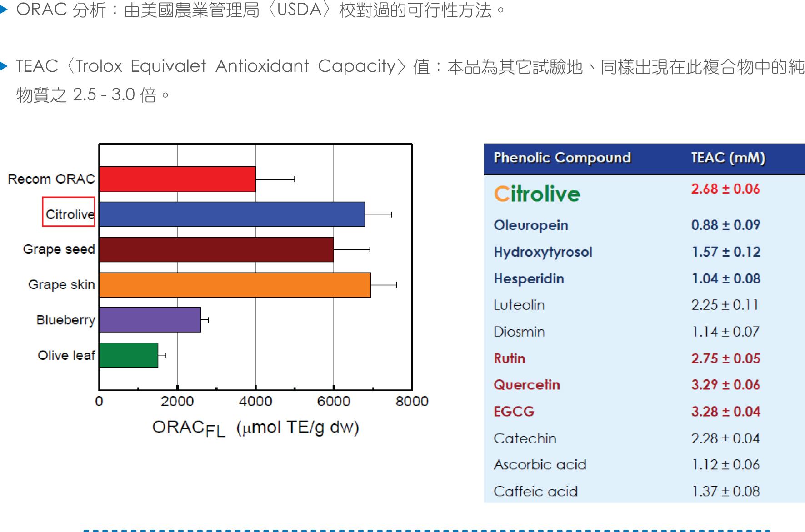Viewport: 805px width, 532px height.
Task: Click the value '2.28 ± 0.04'
Action: click(x=725, y=438)
